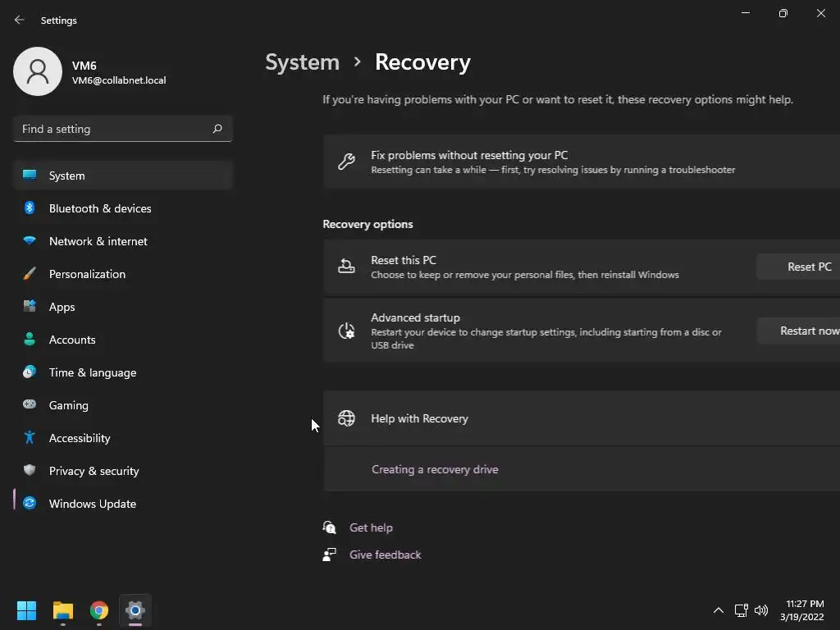Image resolution: width=840 pixels, height=630 pixels.
Task: Go to Time & language settings
Action: 93,372
